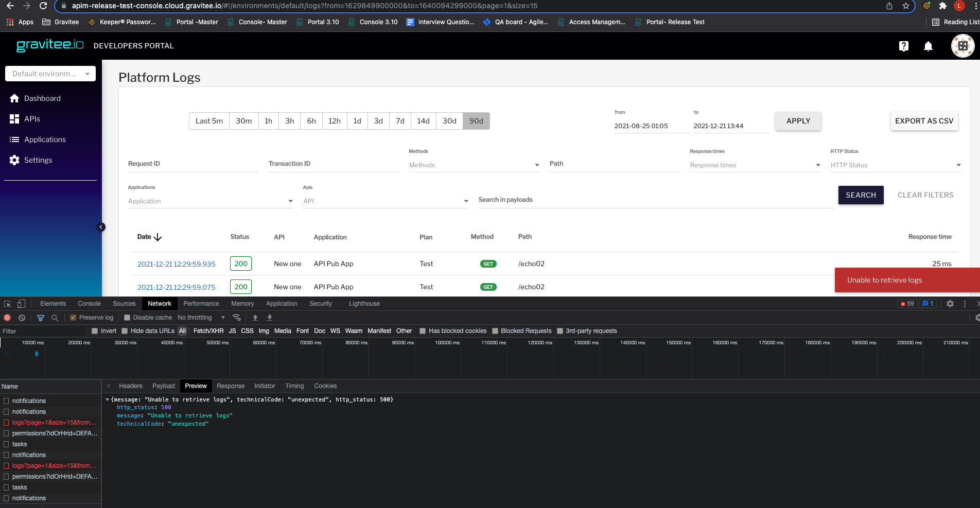Collapse the sidebar with the chevron button
This screenshot has width=980, height=508.
tap(101, 227)
